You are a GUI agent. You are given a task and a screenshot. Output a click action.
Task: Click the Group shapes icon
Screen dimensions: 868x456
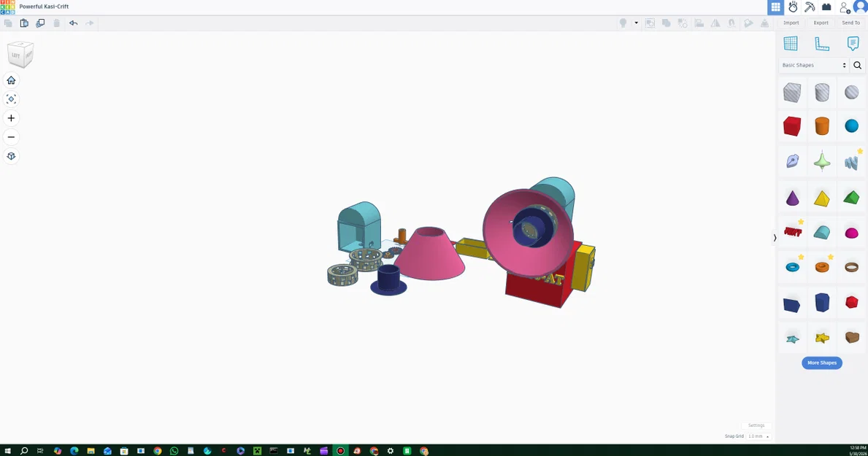[x=650, y=23]
